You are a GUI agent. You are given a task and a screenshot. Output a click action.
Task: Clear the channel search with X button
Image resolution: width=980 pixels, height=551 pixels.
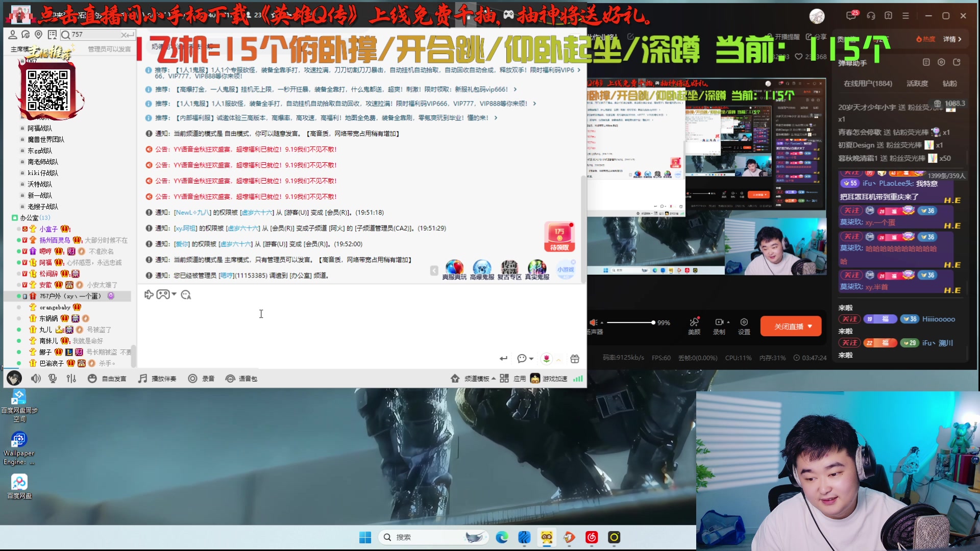point(124,35)
